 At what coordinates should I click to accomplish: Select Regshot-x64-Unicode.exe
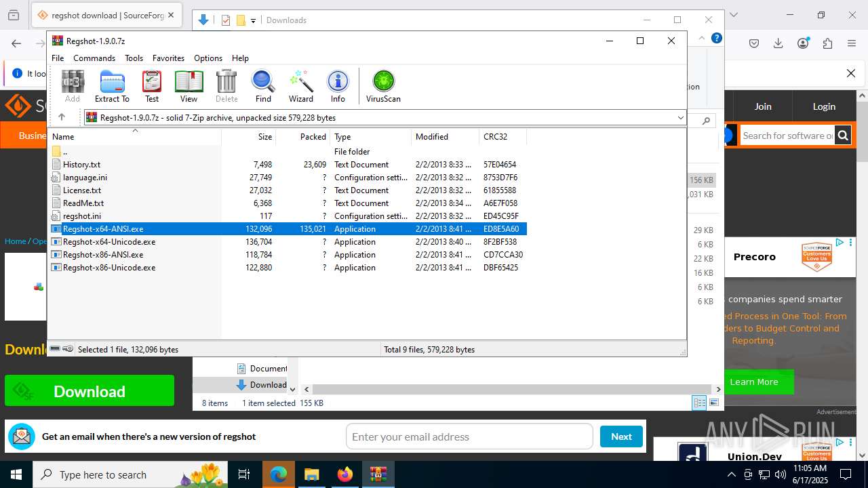point(288,242)
